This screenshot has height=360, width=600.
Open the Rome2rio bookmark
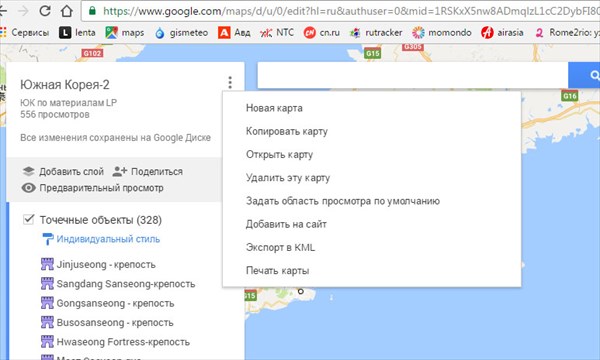(567, 33)
